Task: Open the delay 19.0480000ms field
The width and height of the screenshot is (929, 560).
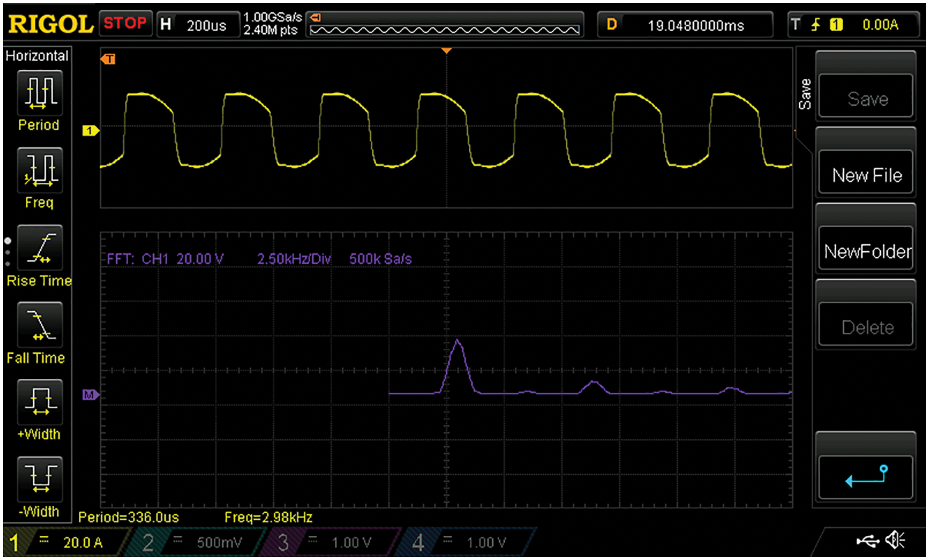Action: pos(686,25)
